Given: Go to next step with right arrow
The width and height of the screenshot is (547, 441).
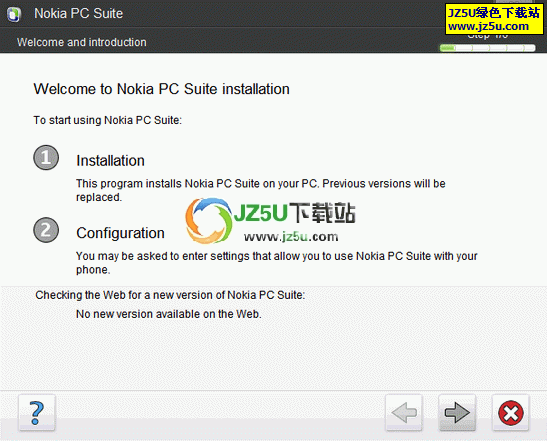Looking at the screenshot, I should 457,413.
